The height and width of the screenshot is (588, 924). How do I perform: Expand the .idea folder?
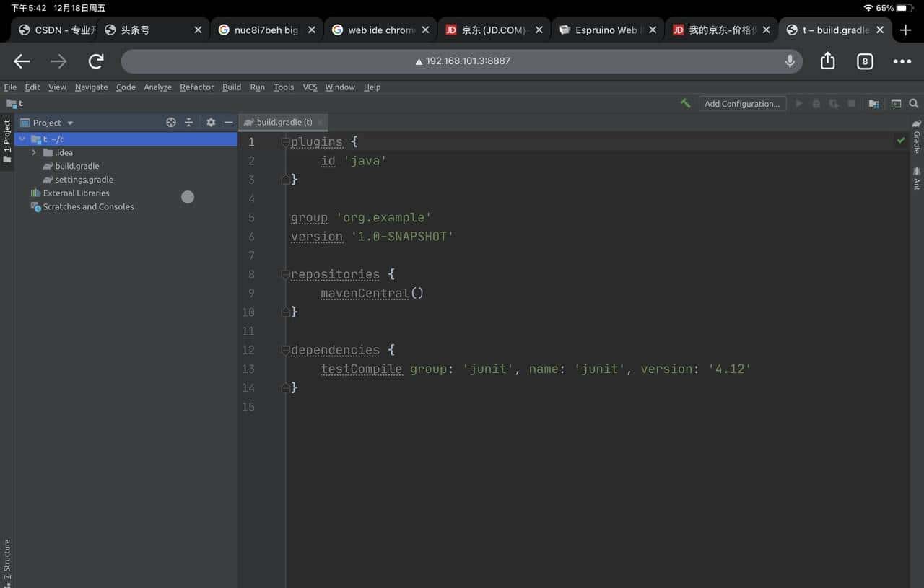(x=33, y=152)
